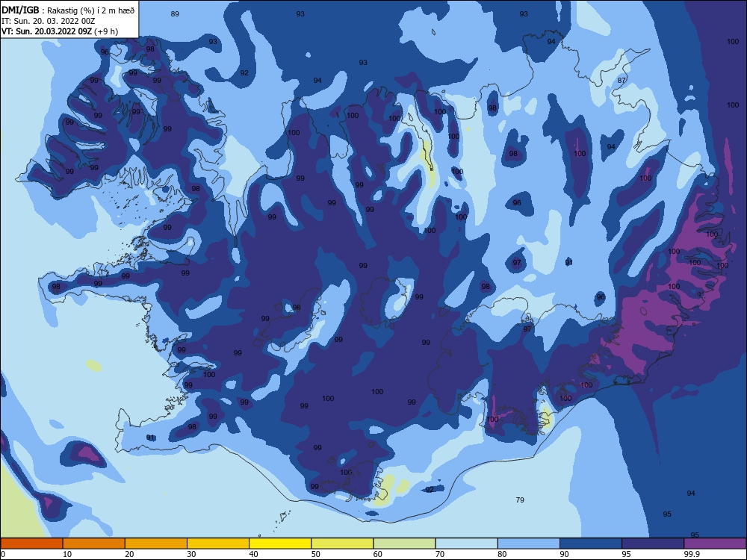This screenshot has width=747, height=560.
Task: Click the pale yellow 50–60 legend swatch
Action: [x=343, y=544]
